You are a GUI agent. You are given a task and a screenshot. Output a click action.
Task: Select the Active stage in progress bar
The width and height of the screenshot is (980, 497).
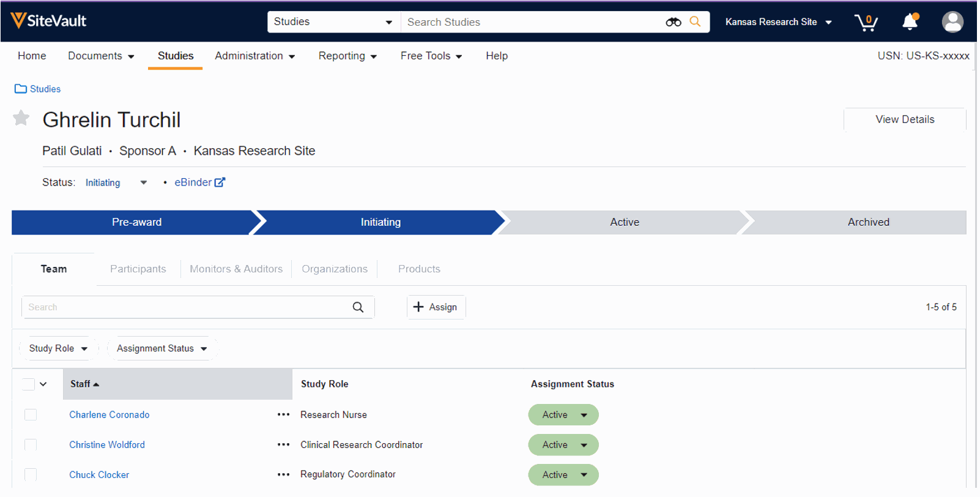(x=624, y=222)
